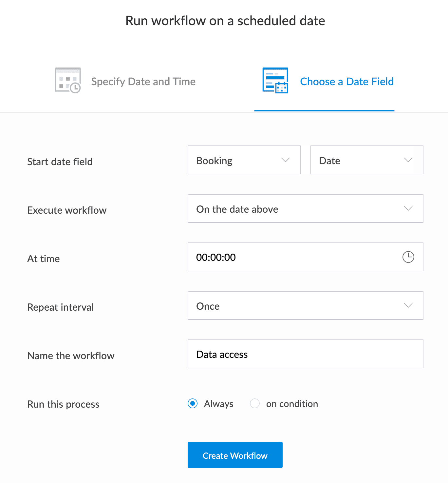Expand the 'On the date above' dropdown

[305, 208]
